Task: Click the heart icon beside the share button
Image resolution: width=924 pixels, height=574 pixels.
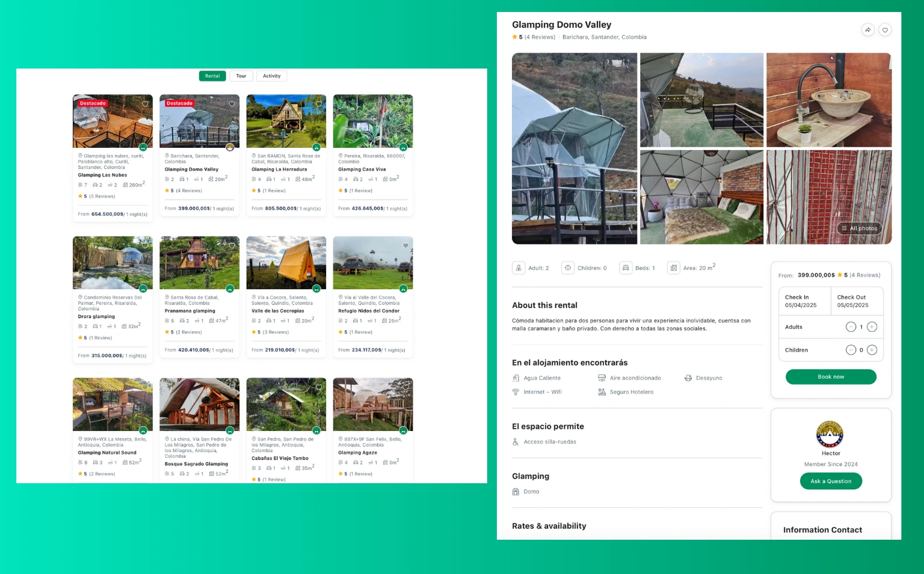Action: click(x=885, y=30)
